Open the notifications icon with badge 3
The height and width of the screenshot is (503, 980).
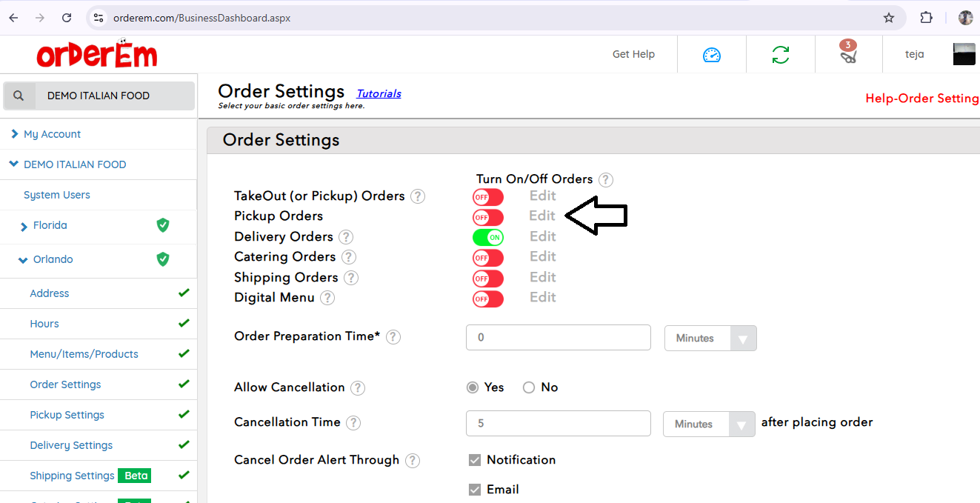click(848, 54)
